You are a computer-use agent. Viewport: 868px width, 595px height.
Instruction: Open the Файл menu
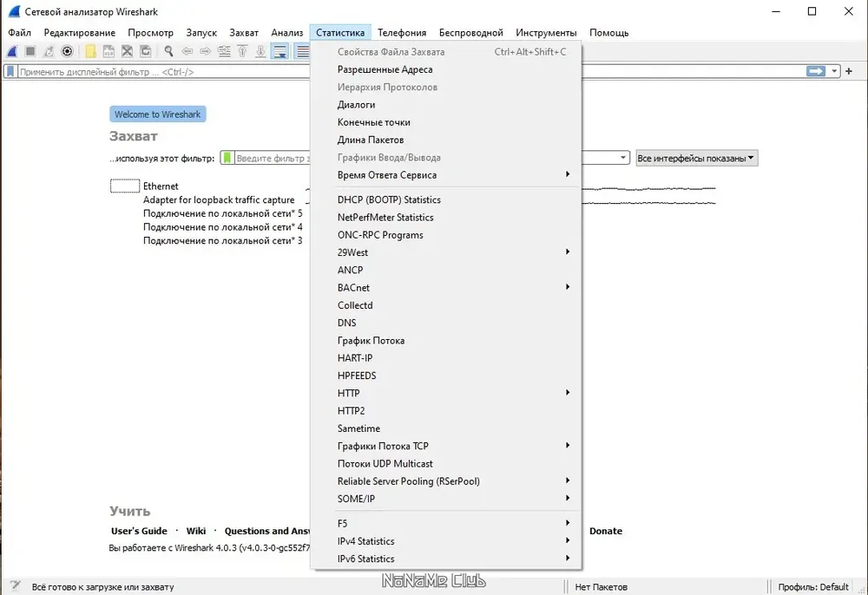(x=19, y=33)
